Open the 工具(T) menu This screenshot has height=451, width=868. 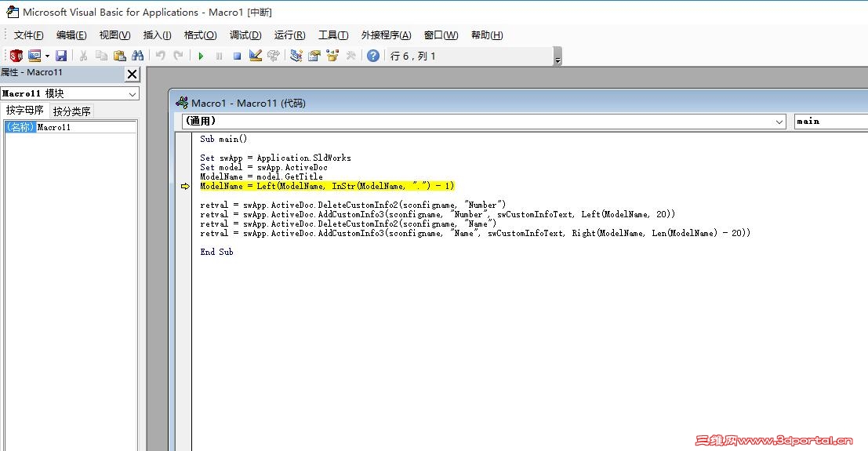point(333,35)
